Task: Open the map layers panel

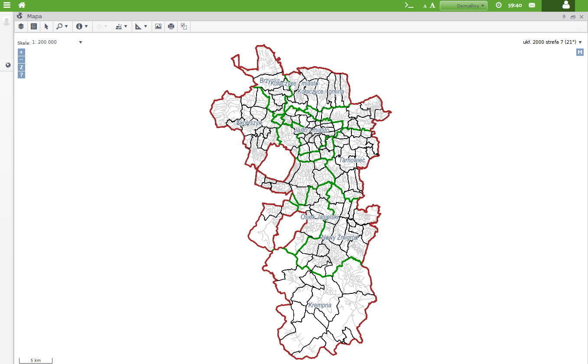Action: coord(21,26)
